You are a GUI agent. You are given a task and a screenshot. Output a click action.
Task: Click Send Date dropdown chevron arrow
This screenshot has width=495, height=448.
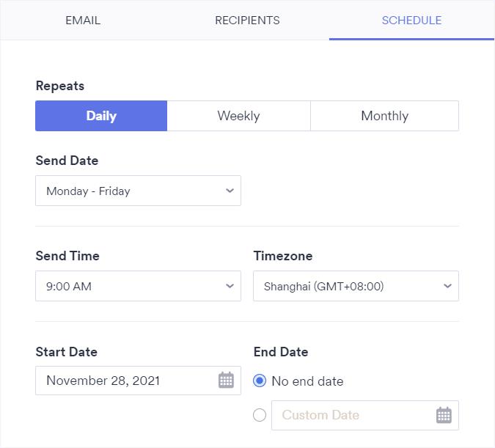[x=230, y=191]
